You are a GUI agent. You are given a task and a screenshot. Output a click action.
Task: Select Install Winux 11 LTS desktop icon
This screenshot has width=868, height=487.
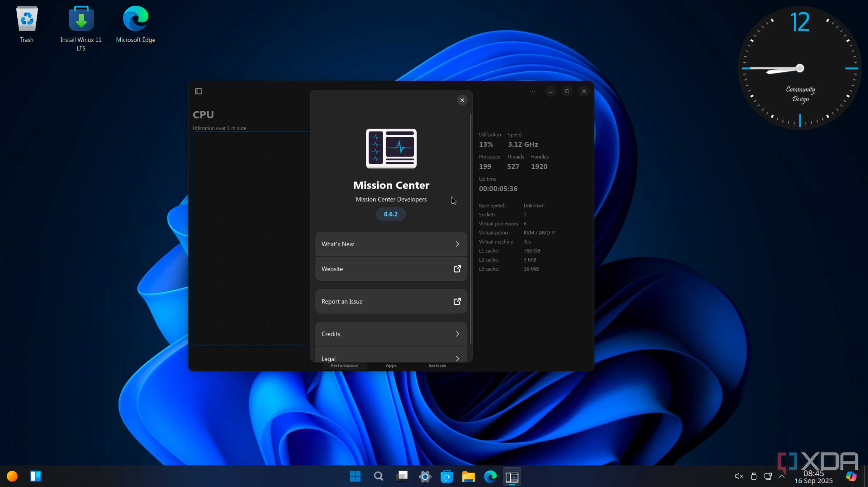[81, 29]
